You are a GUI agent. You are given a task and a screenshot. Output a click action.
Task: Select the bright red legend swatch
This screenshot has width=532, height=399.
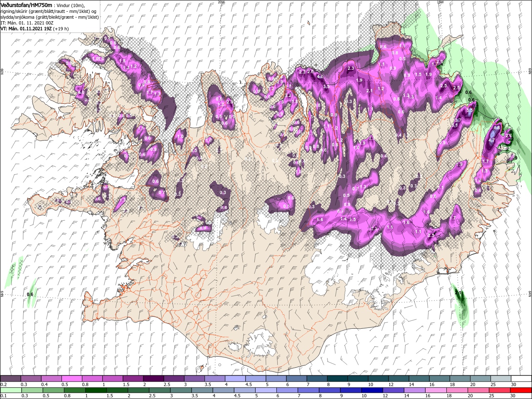click(521, 390)
